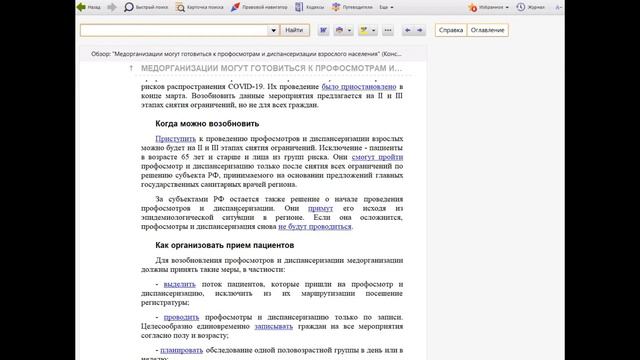Follow the 'записывать' hyperlink
640x360 pixels.
point(273,327)
